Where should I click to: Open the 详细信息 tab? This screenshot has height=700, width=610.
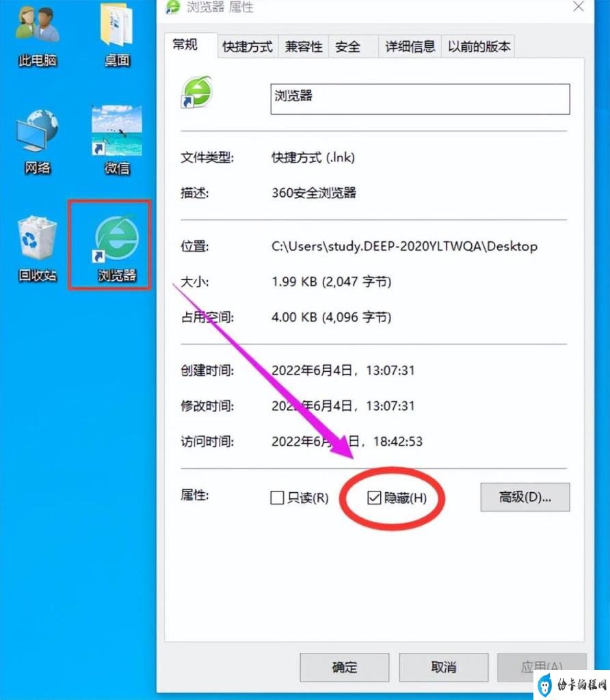[410, 46]
